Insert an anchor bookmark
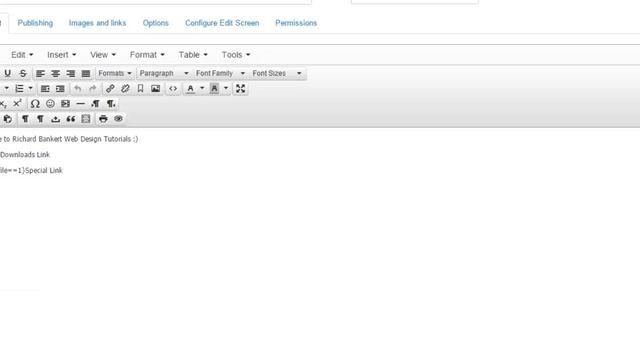This screenshot has height=360, width=640. click(x=140, y=89)
